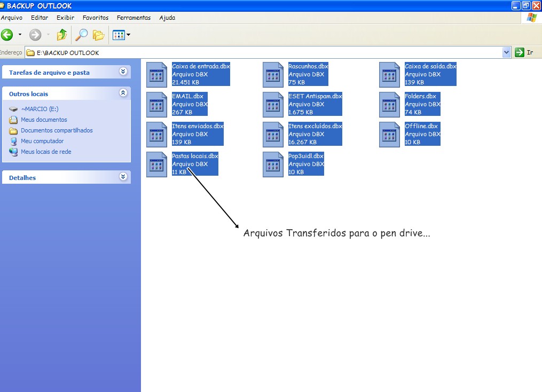
Task: Click the Meus documentos folder icon
Action: pos(13,120)
